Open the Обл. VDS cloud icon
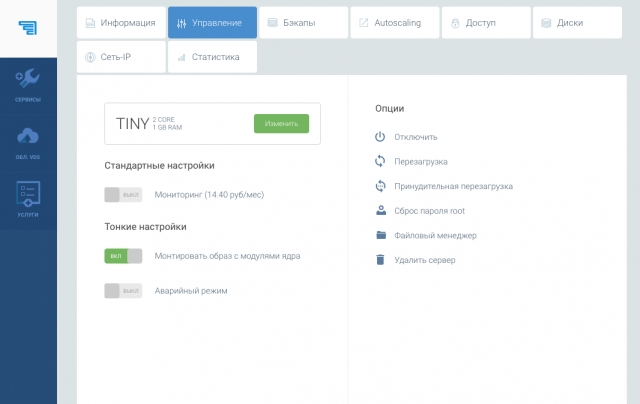Viewport: 640px width, 404px height. 28,136
